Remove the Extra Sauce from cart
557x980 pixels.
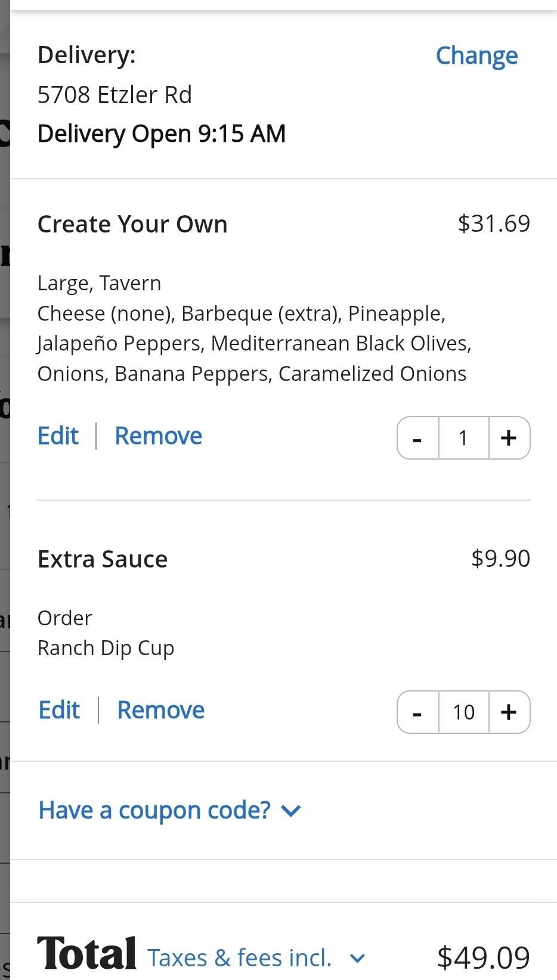[160, 710]
